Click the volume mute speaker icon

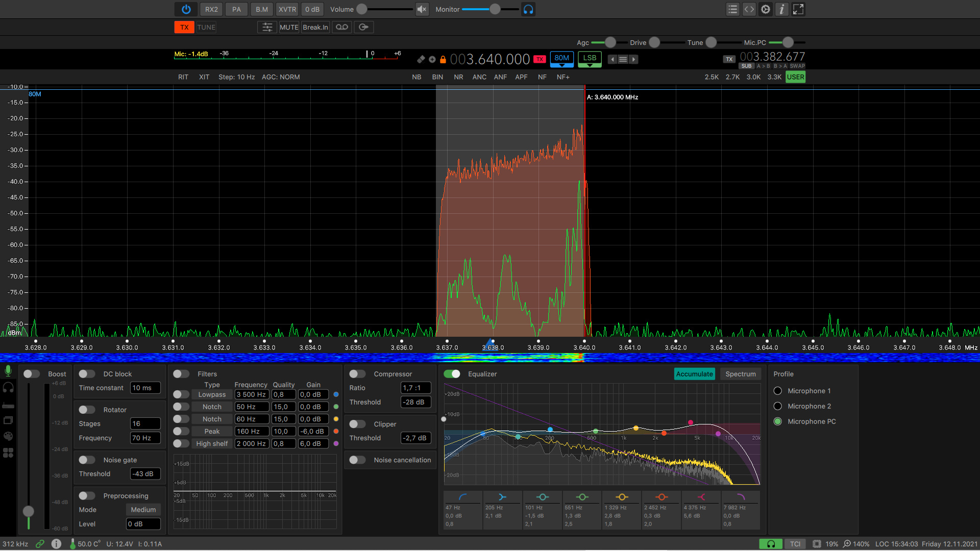coord(422,9)
